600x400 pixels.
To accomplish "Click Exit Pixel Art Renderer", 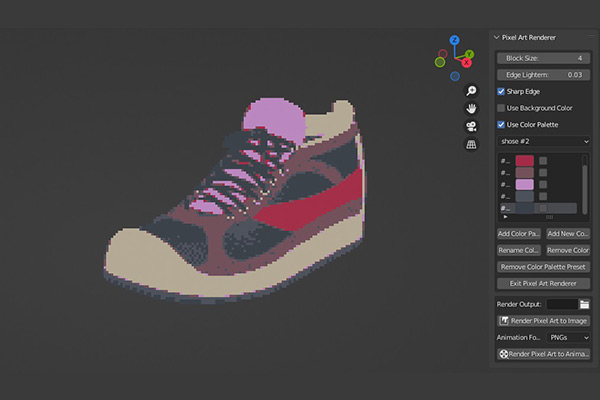I will (x=543, y=283).
